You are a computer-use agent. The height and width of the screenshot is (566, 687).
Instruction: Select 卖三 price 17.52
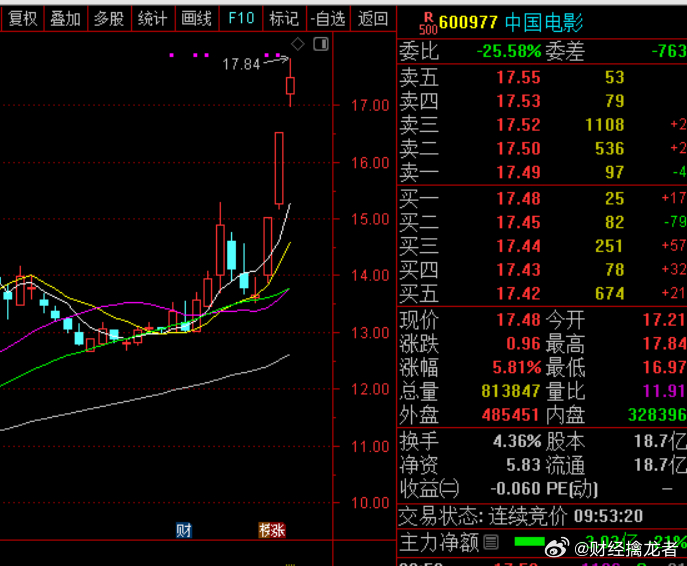click(518, 125)
